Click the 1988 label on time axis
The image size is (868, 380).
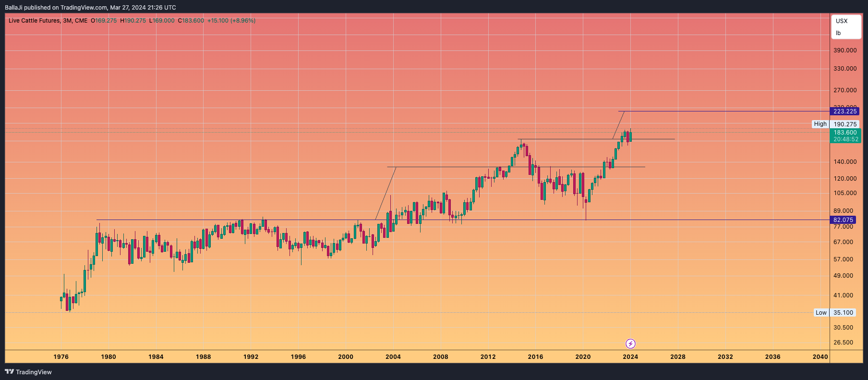(204, 357)
